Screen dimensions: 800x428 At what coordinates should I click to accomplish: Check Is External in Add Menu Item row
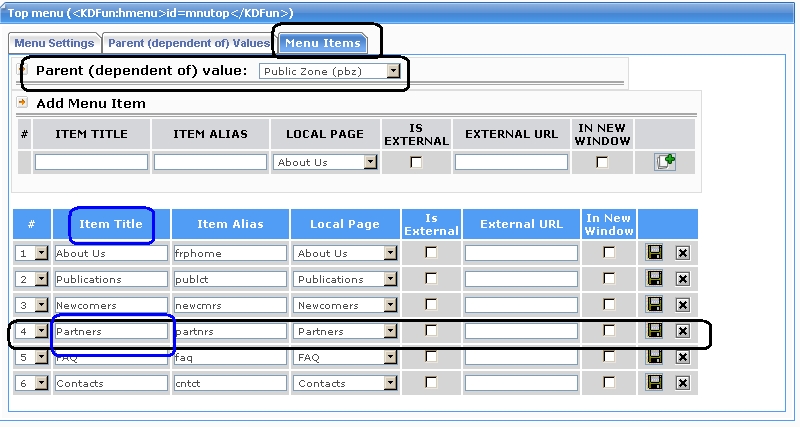point(416,162)
